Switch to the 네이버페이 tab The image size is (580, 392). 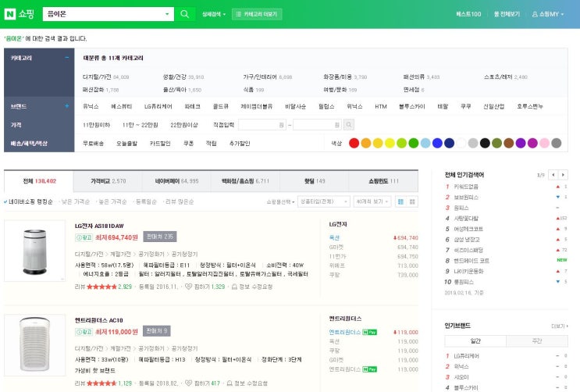pos(177,181)
